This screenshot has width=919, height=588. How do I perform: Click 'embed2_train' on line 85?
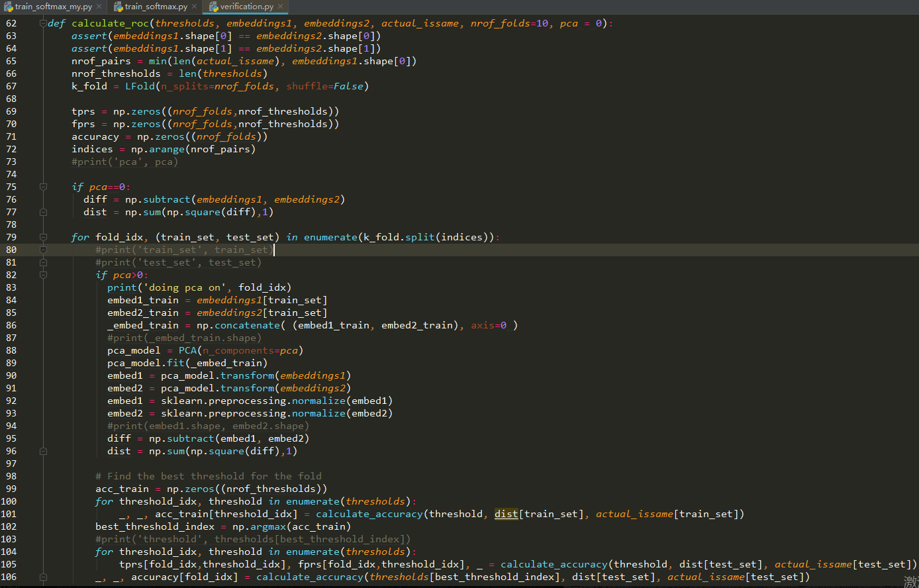143,313
